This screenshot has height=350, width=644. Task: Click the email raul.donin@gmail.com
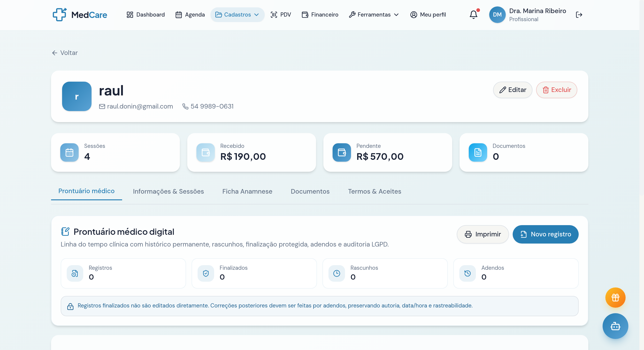[x=140, y=106]
